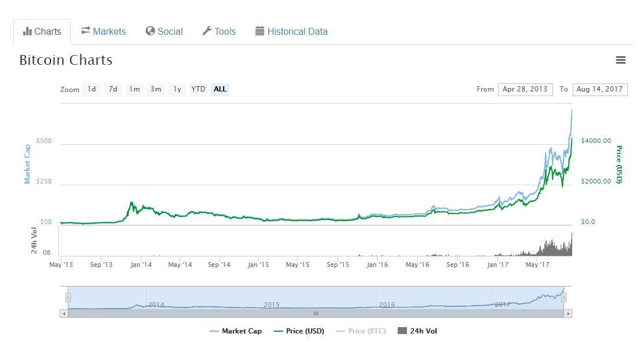The height and width of the screenshot is (341, 644).
Task: Click the 24h Vol axis title
Action: tap(34, 241)
